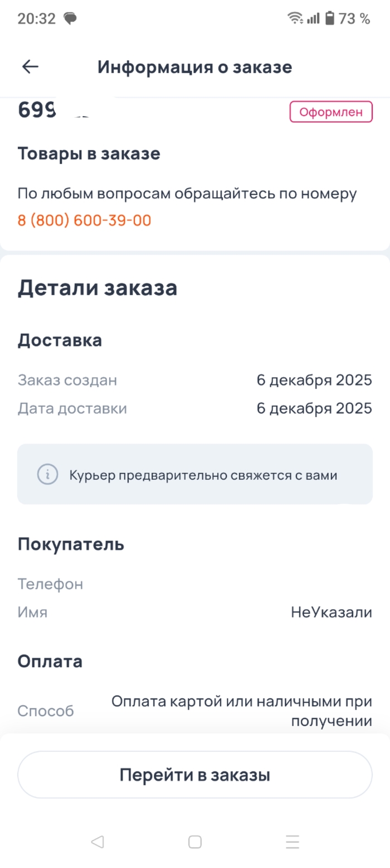Tap the back arrow icon
Viewport: 390px width, 868px height.
click(30, 67)
